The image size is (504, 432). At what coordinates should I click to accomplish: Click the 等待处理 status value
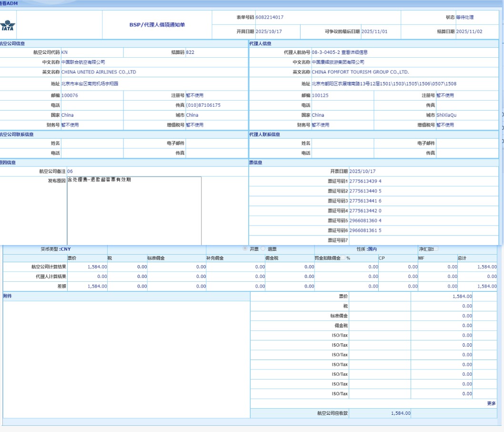pyautogui.click(x=464, y=17)
